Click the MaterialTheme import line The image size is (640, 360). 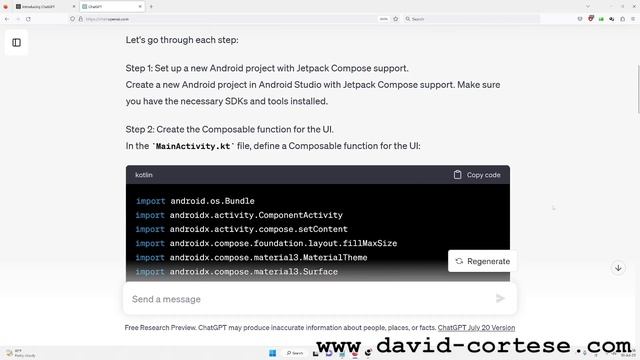pyautogui.click(x=251, y=258)
